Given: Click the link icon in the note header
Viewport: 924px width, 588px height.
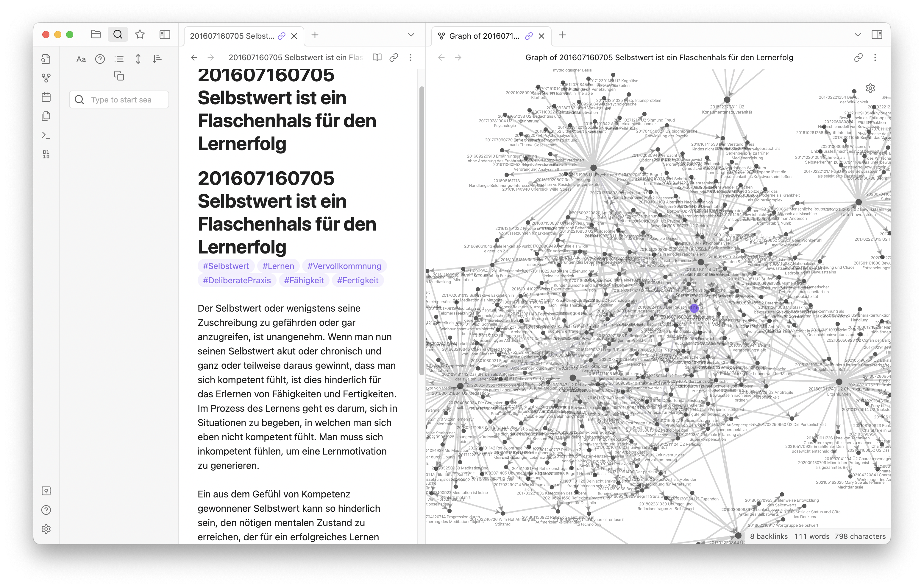Looking at the screenshot, I should (394, 57).
